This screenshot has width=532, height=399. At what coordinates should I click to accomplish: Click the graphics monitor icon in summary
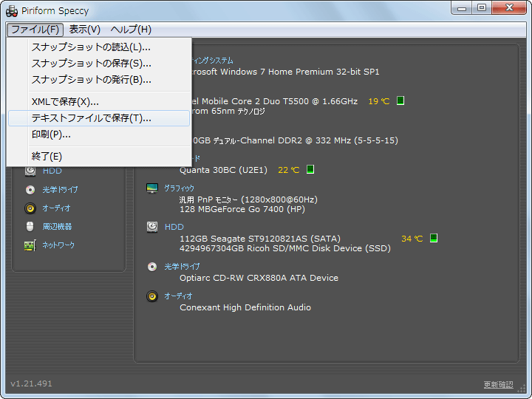[x=152, y=188]
